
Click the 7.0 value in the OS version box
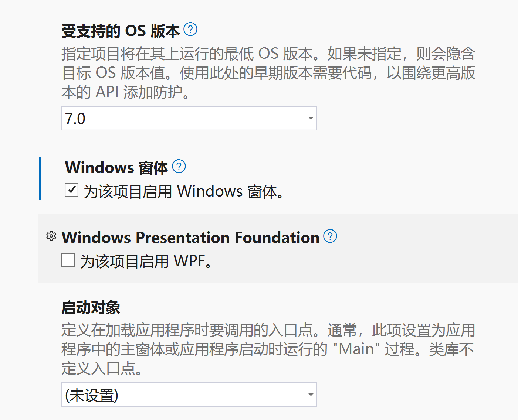tap(75, 119)
